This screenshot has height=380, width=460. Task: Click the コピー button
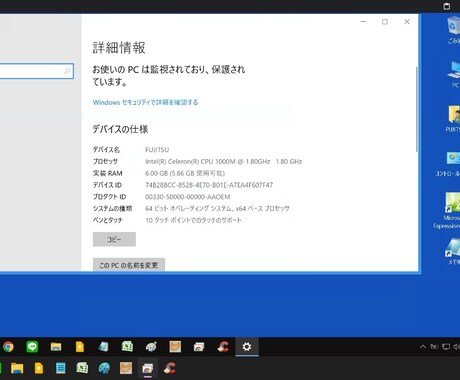pos(114,239)
